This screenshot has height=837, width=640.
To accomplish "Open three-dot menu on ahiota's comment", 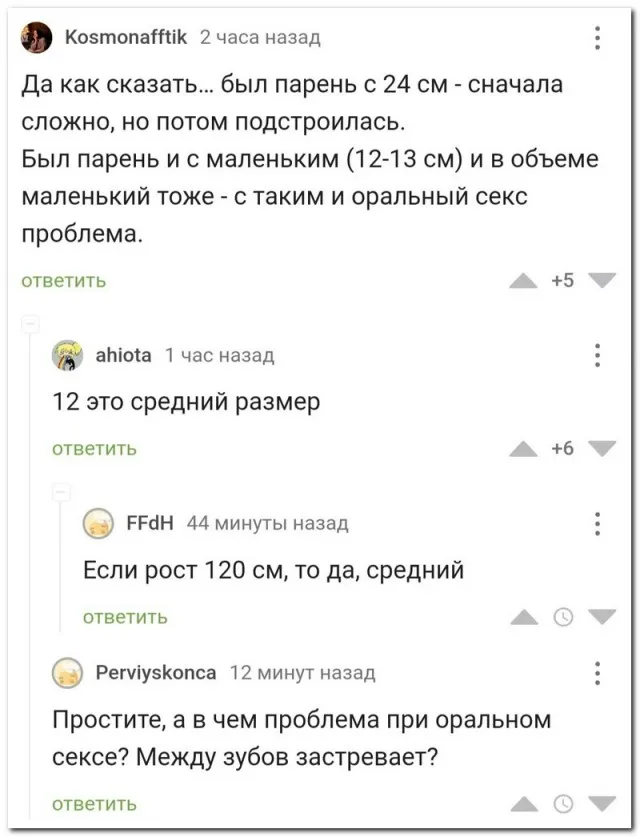I will (597, 355).
